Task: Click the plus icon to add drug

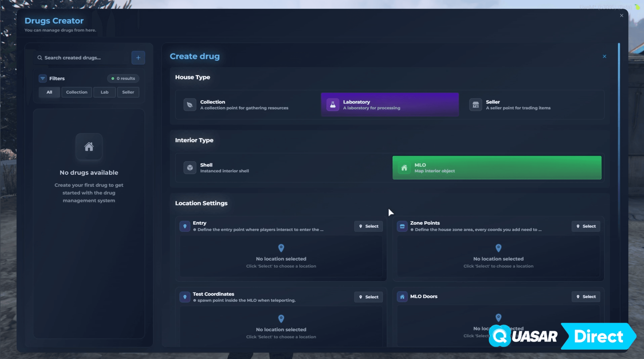Action: click(138, 58)
